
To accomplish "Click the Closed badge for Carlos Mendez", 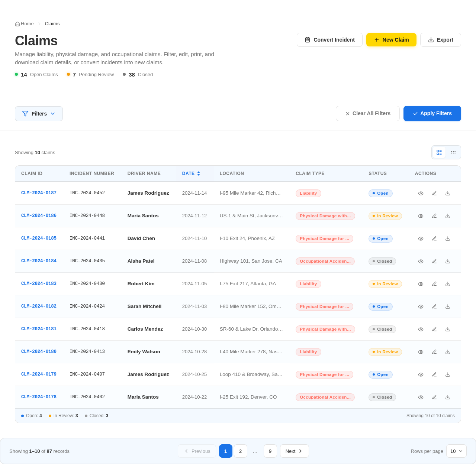I will click(x=382, y=329).
